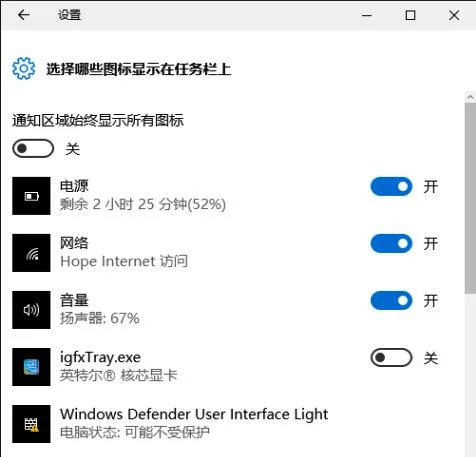
Task: Maximize the settings window
Action: (x=410, y=15)
